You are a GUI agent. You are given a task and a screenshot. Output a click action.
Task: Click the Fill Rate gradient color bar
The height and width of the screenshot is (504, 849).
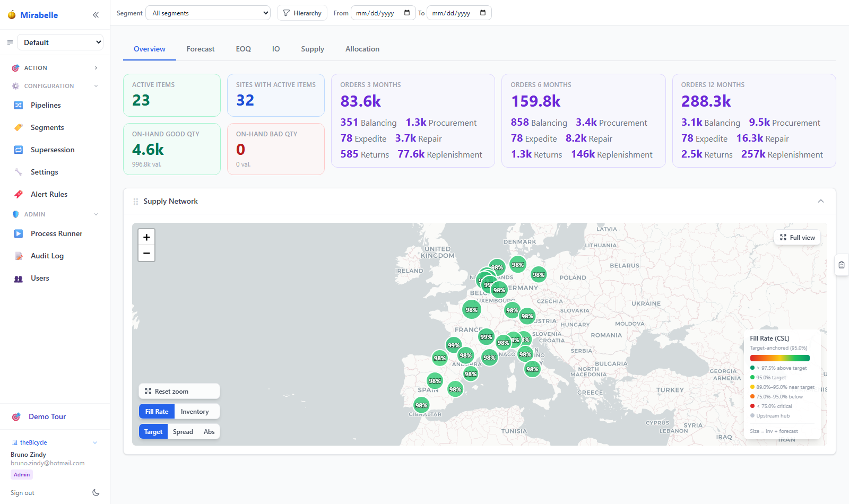pos(780,358)
